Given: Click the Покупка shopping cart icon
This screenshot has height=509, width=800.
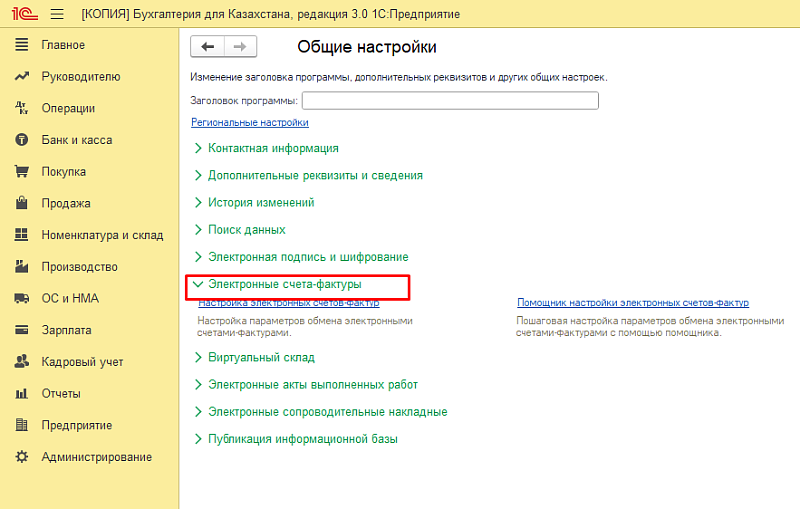Looking at the screenshot, I should [20, 171].
